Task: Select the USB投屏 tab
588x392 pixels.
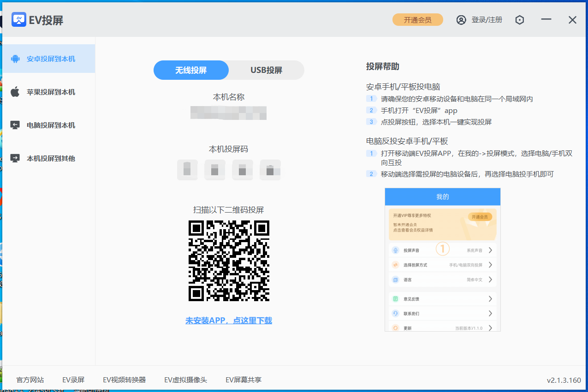Action: point(267,70)
